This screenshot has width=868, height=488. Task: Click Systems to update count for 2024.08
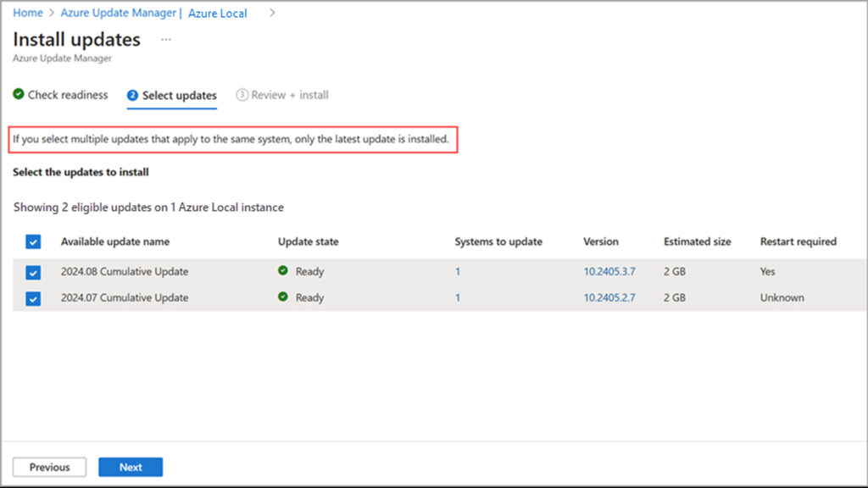[x=458, y=272]
